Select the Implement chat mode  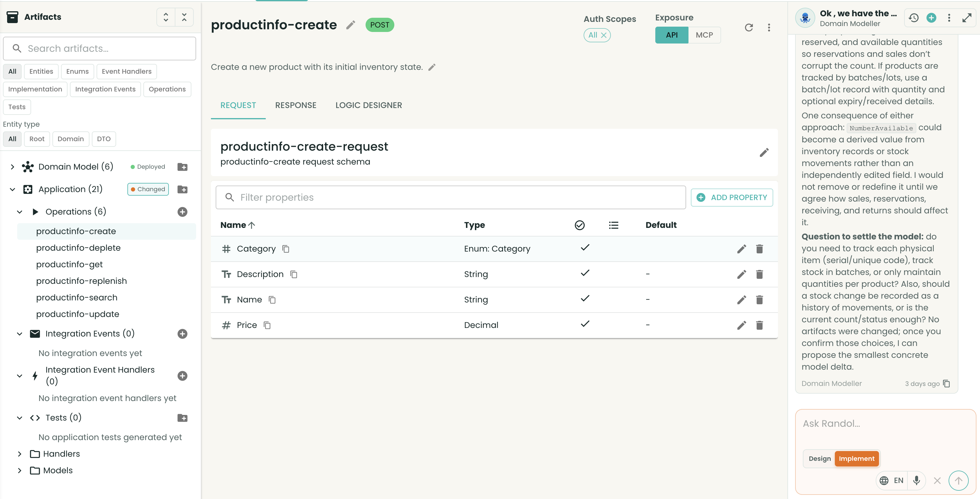point(856,458)
